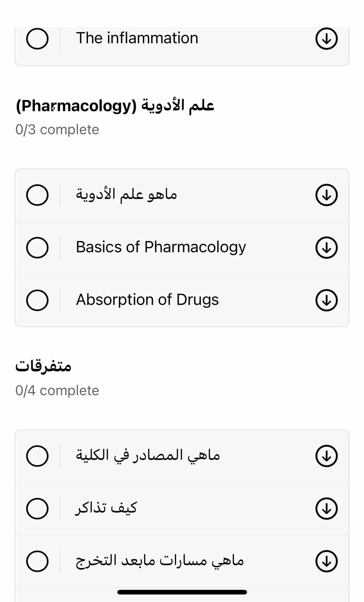Select the علم الأدوية (Pharmacology) section heading
Image resolution: width=364 pixels, height=602 pixels.
click(115, 106)
